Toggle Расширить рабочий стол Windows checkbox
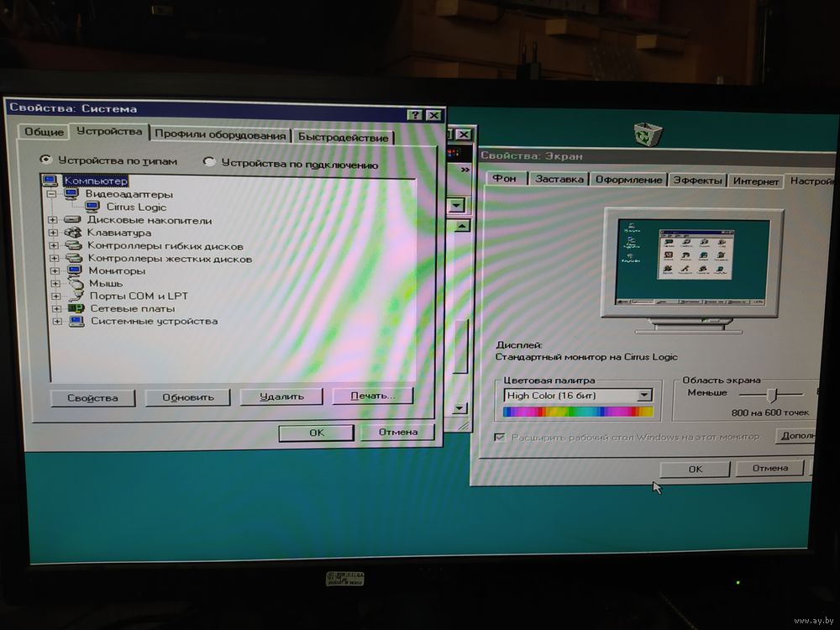Image resolution: width=840 pixels, height=630 pixels. [x=499, y=437]
